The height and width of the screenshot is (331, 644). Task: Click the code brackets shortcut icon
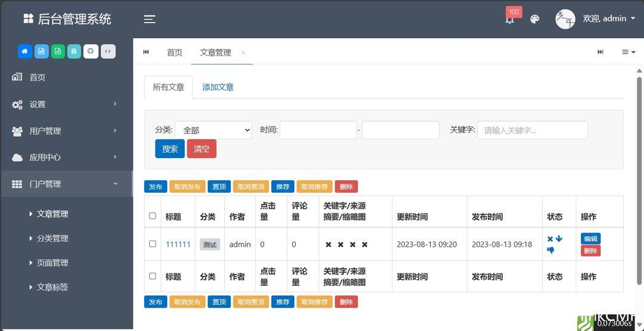tap(108, 51)
